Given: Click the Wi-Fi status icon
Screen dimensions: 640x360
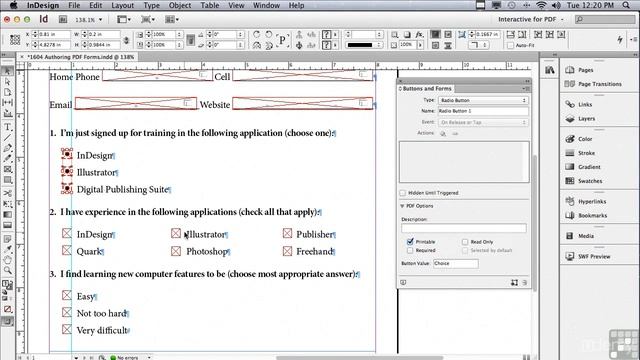Looking at the screenshot, I should pyautogui.click(x=541, y=5).
